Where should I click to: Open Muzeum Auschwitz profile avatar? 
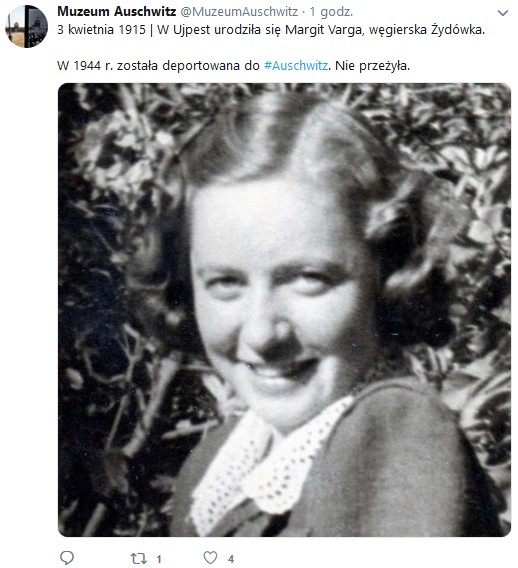(26, 26)
